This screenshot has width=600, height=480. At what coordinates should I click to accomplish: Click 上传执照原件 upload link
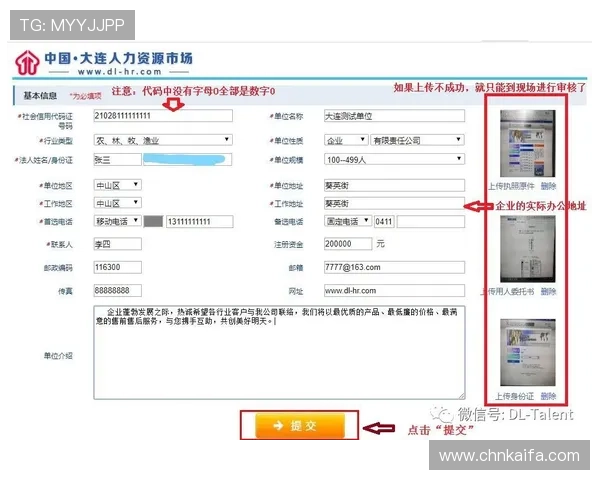512,186
